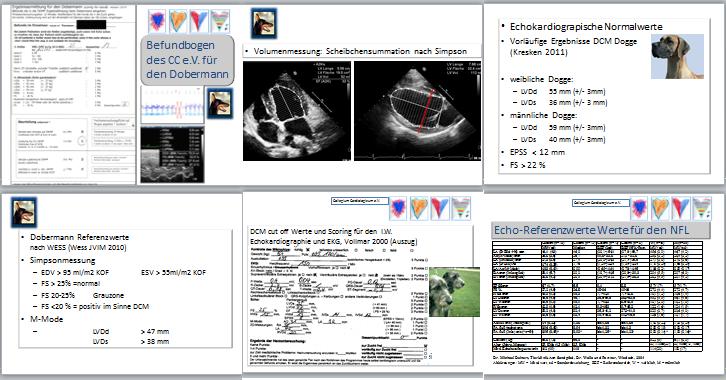Click 'LVDd 55 mm (+/- 3mm)' line

click(x=563, y=91)
